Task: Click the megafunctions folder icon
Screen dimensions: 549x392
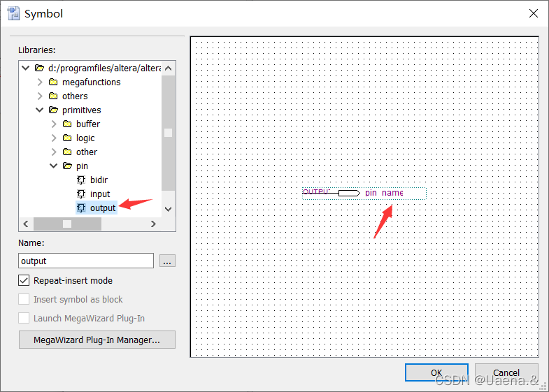Action: coord(53,82)
